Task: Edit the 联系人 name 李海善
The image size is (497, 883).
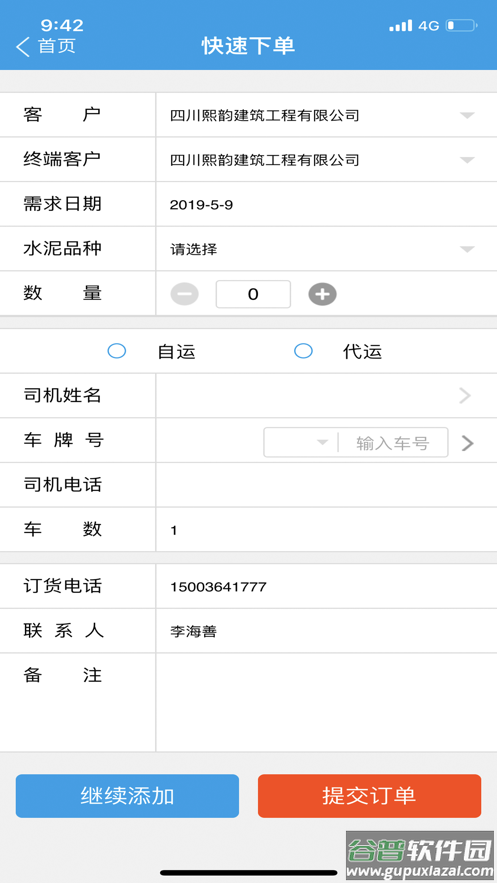Action: tap(194, 632)
